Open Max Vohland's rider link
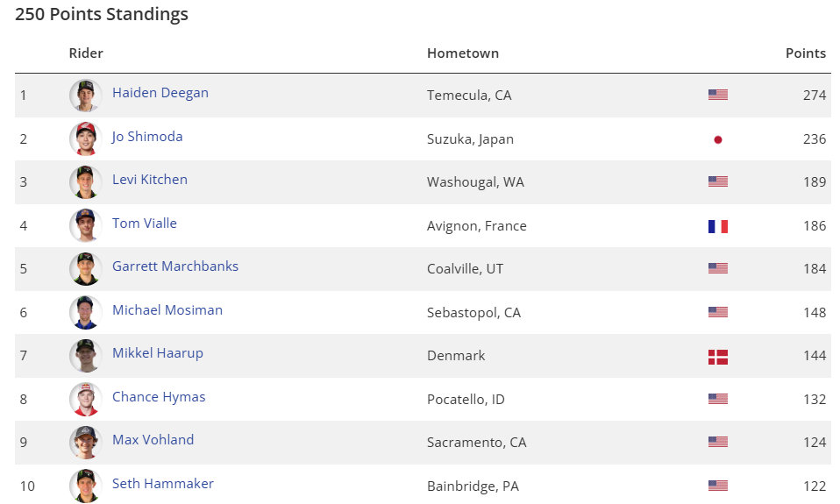The image size is (840, 504). tap(153, 440)
